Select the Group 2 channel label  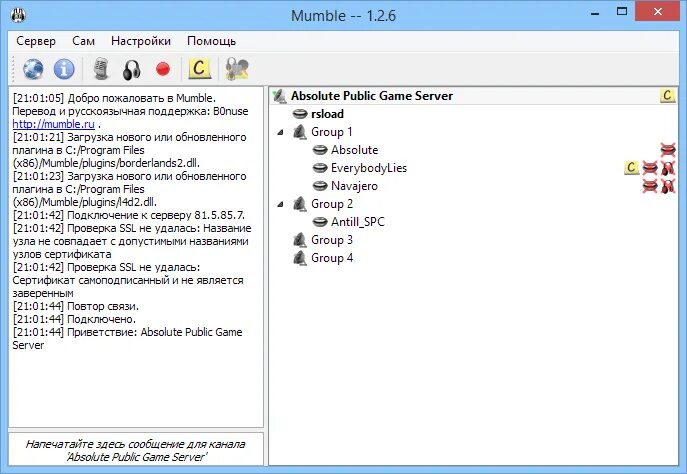[x=332, y=204]
